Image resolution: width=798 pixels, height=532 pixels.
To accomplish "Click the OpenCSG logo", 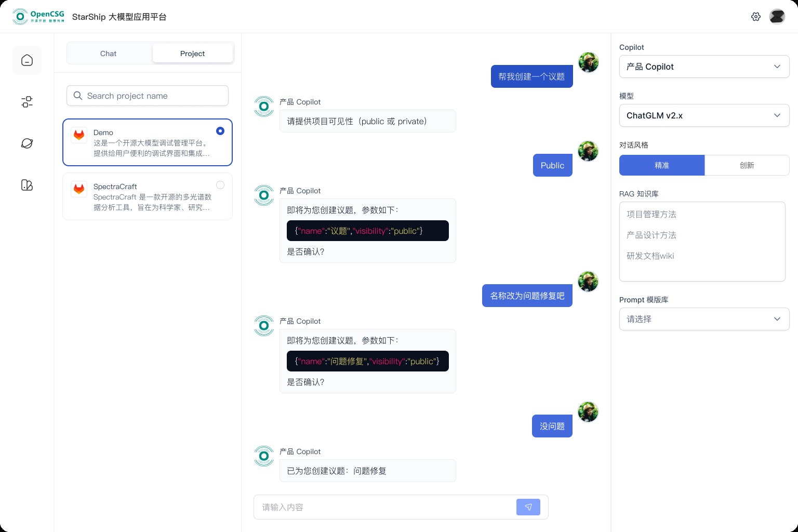I will [38, 17].
